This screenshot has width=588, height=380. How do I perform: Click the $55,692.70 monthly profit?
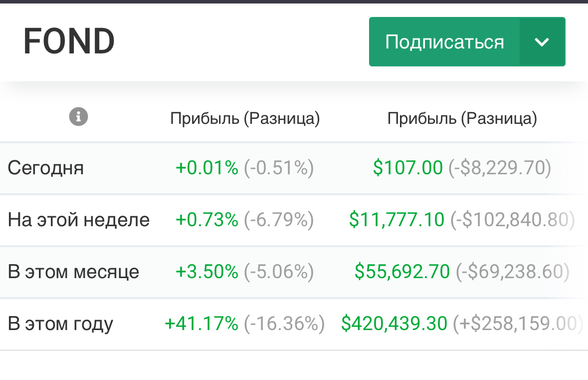coord(402,272)
